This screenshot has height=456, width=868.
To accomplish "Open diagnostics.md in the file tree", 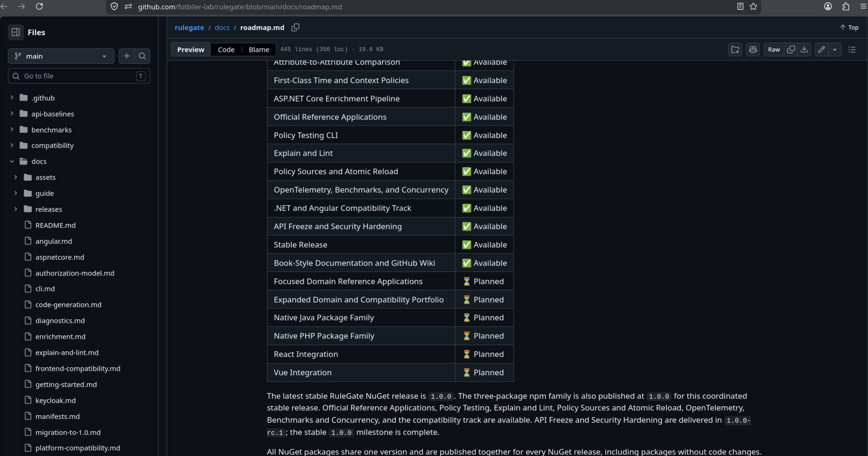I will point(60,321).
